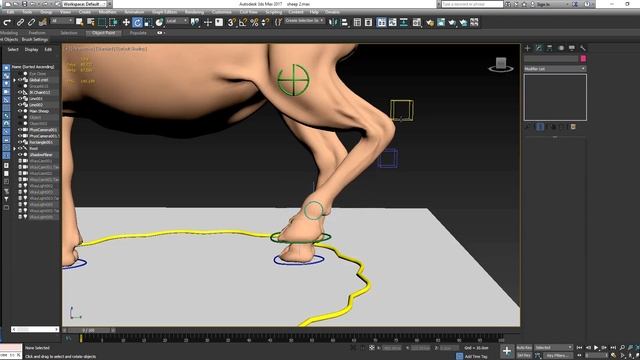Screen dimensions: 640x360
Task: Open the Create command panel tab
Action: coord(528,48)
